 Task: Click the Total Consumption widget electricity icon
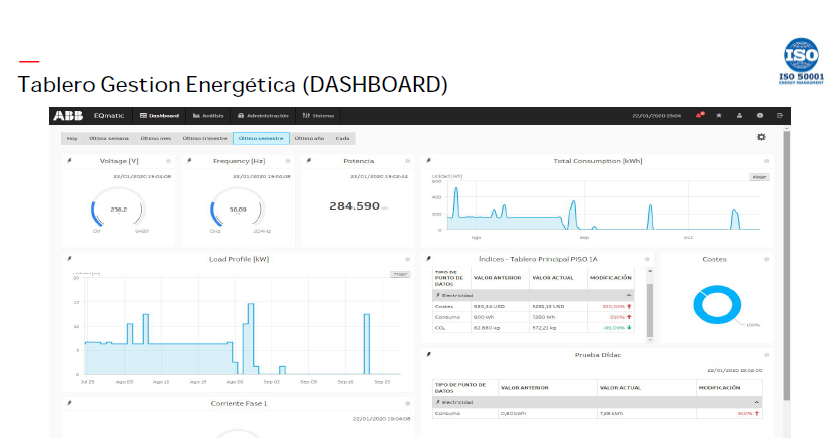coord(428,160)
